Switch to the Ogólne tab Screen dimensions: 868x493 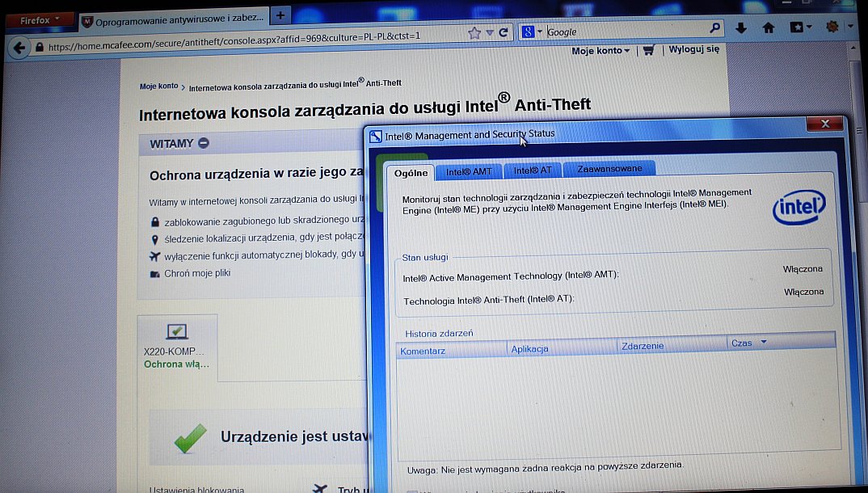coord(411,173)
